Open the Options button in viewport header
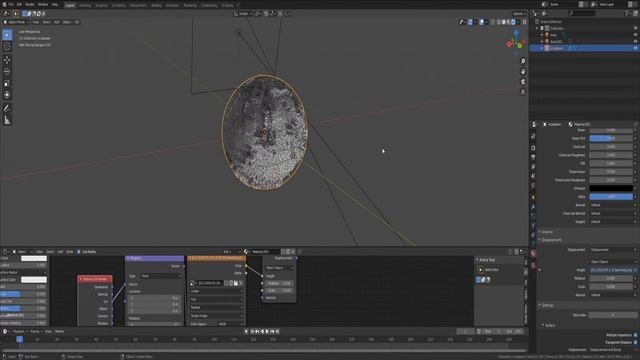The image size is (640, 360). pos(519,13)
